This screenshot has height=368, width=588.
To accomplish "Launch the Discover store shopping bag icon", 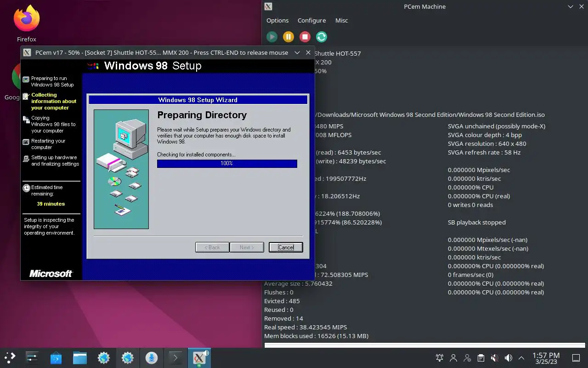I will click(x=56, y=357).
